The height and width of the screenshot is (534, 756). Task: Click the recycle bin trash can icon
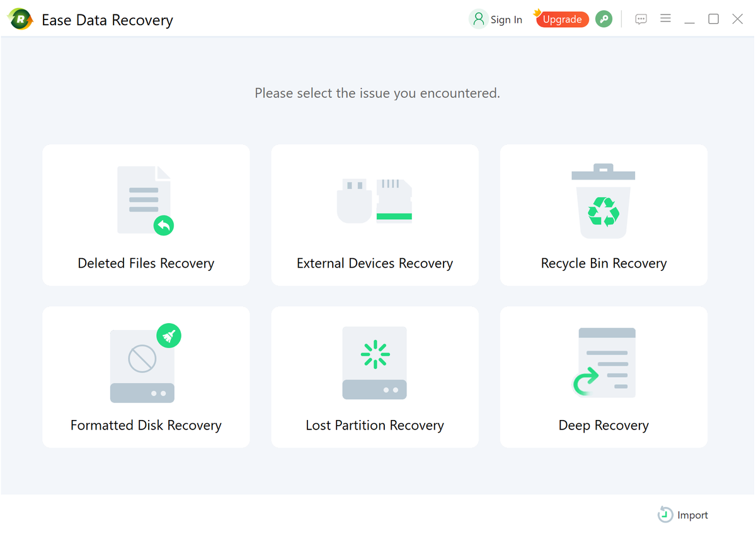(604, 201)
